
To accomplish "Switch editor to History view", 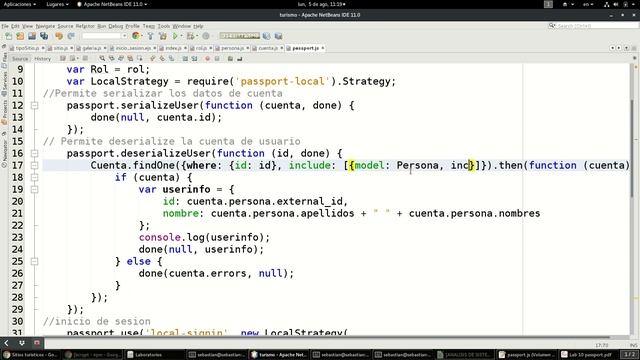I will tap(42, 59).
